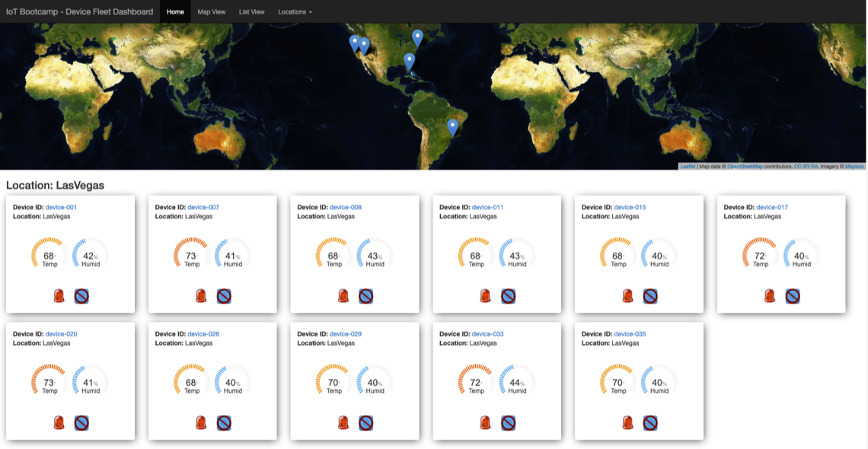Click the IoT Bootcamp dashboard brand title
This screenshot has width=868, height=449.
pyautogui.click(x=79, y=11)
